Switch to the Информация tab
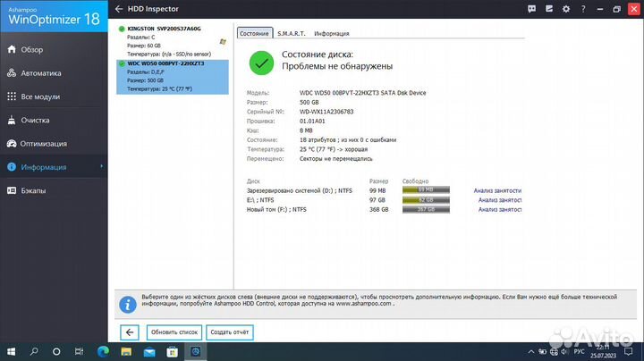The height and width of the screenshot is (361, 644). pyautogui.click(x=332, y=33)
